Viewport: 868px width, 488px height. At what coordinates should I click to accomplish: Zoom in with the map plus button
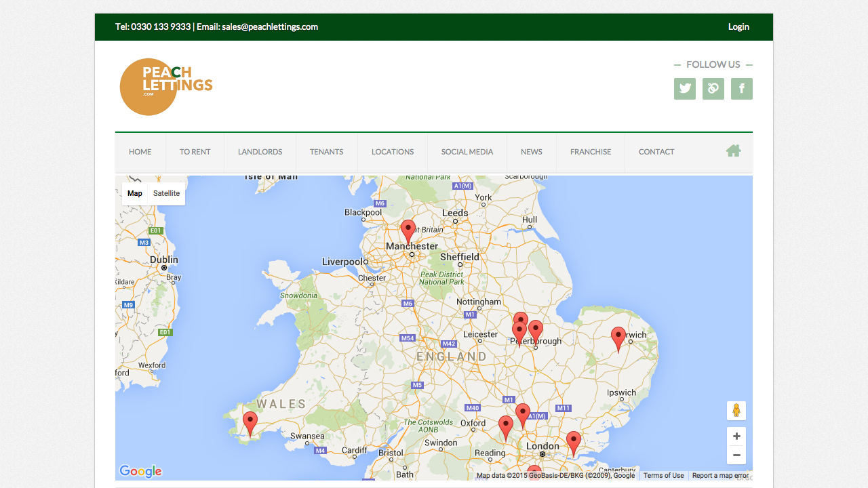click(736, 436)
